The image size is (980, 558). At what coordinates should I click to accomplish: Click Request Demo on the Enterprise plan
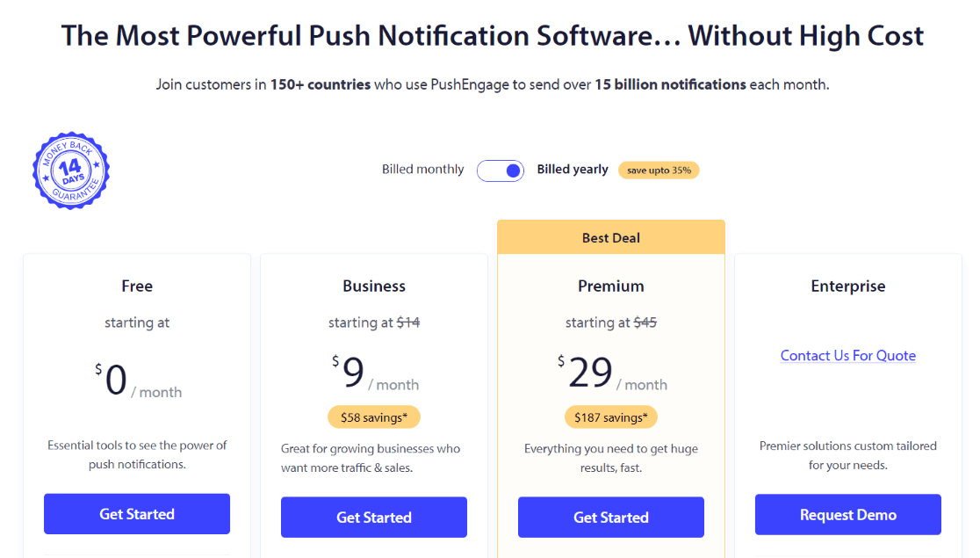[x=847, y=513]
